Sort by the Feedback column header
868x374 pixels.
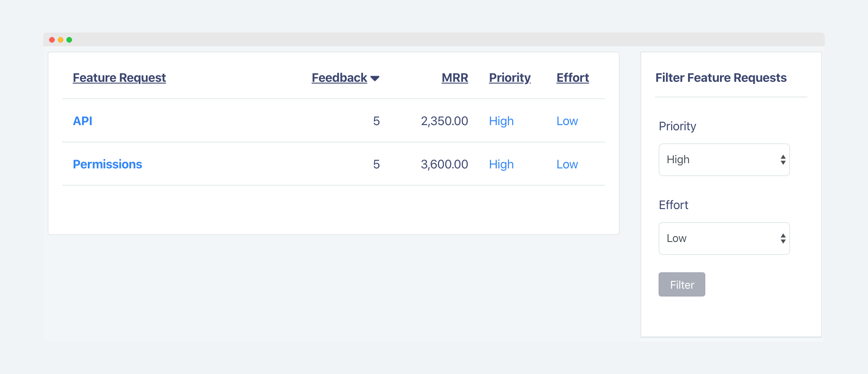pyautogui.click(x=339, y=78)
